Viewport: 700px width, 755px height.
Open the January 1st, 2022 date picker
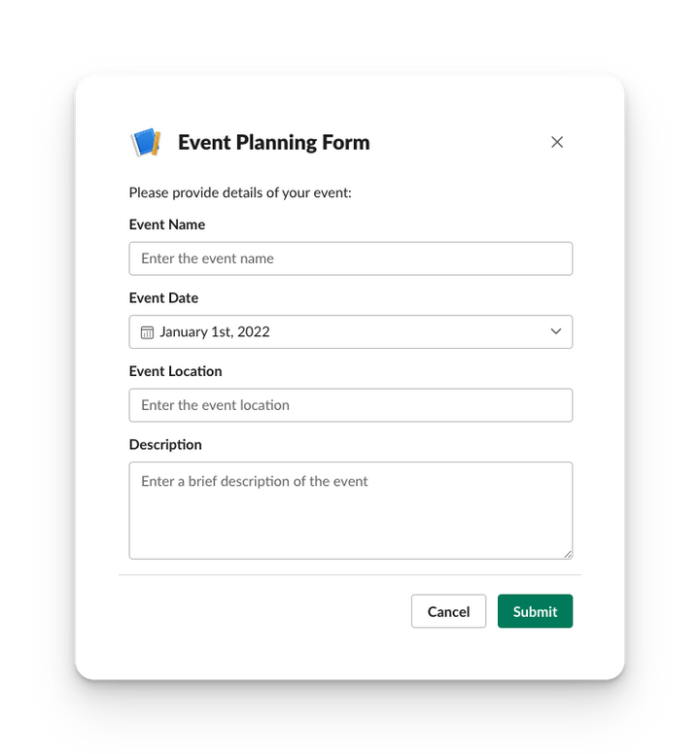coord(350,331)
